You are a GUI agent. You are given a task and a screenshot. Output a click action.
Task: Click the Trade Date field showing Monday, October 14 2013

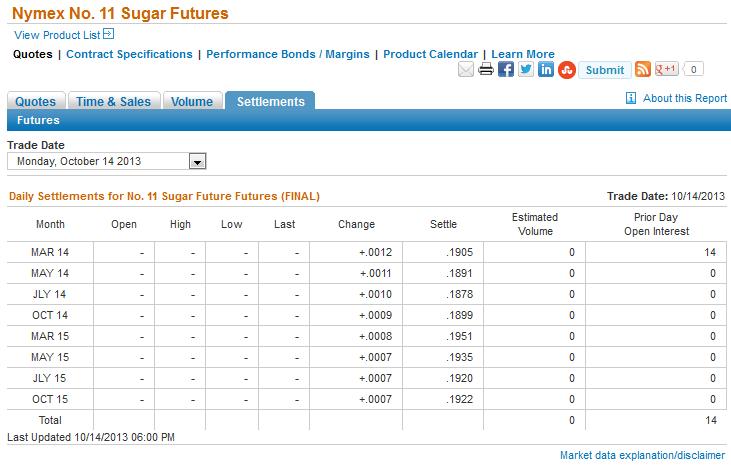[x=106, y=161]
